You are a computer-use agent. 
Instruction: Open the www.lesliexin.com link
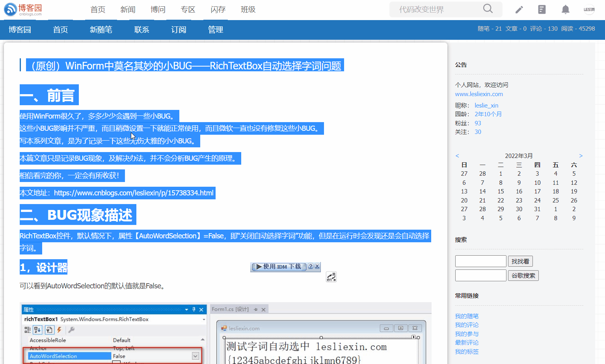pos(479,94)
